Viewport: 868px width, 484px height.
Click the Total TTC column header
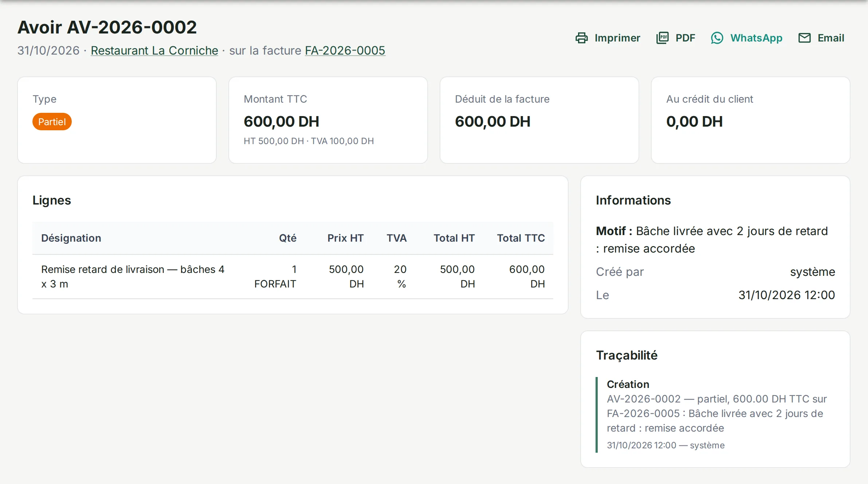521,238
